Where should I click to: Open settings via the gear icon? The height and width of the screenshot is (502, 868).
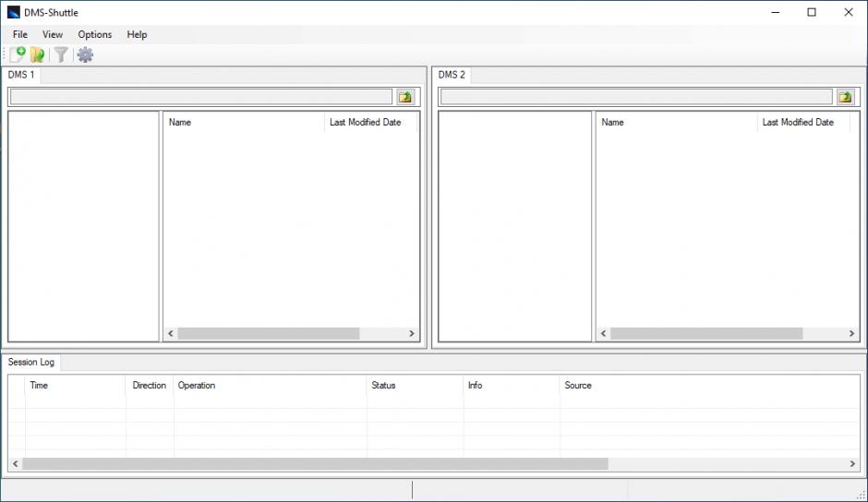[85, 55]
